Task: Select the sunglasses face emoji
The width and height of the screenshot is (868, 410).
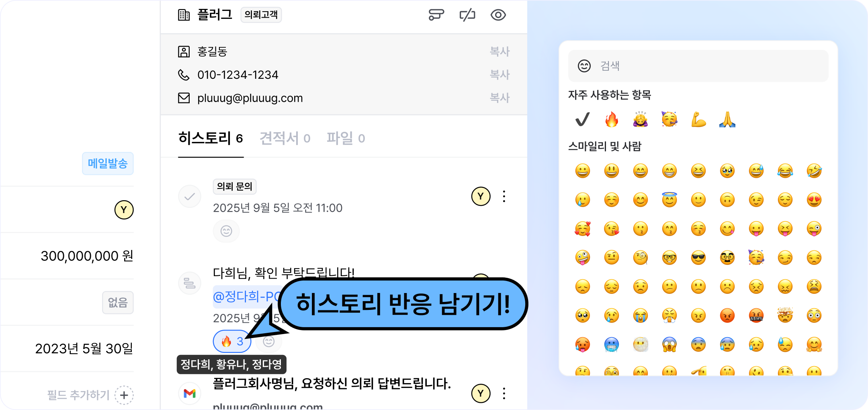Action: pos(698,258)
